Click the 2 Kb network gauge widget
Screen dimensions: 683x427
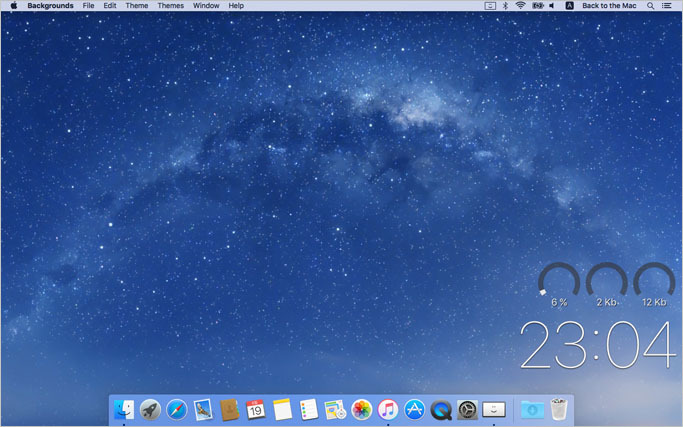tap(607, 285)
